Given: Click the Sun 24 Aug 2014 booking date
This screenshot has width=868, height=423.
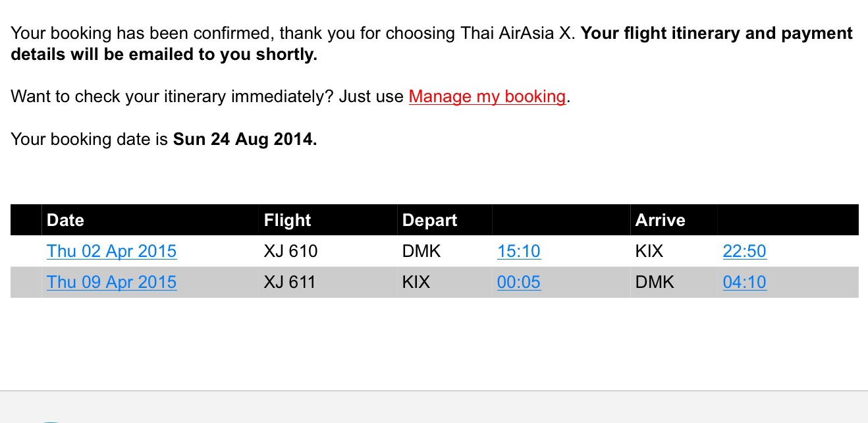Looking at the screenshot, I should 244,140.
